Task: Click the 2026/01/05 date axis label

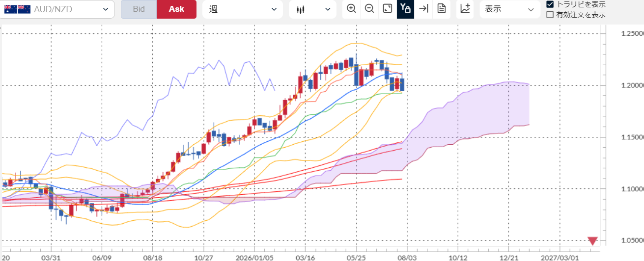Action: point(254,257)
